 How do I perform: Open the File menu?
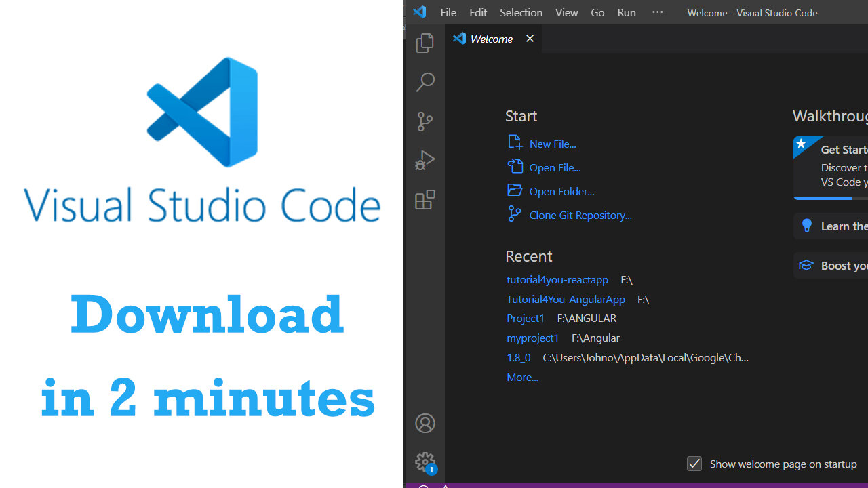448,12
